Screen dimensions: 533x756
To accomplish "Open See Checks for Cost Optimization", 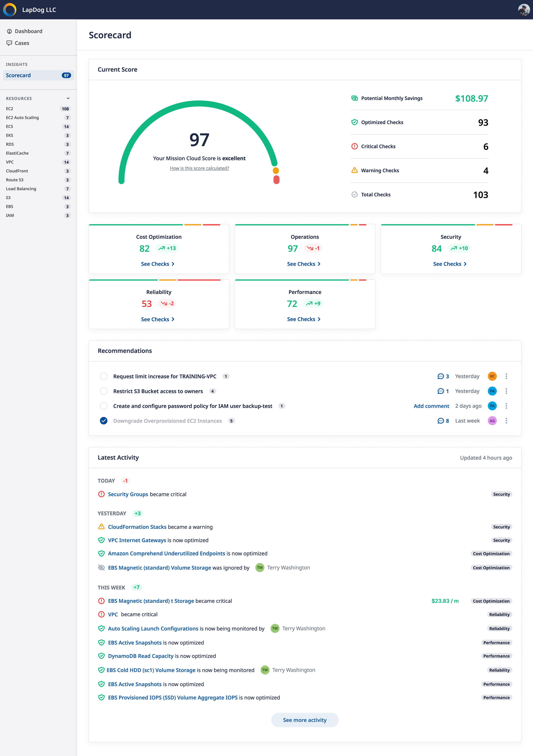I will 158,264.
